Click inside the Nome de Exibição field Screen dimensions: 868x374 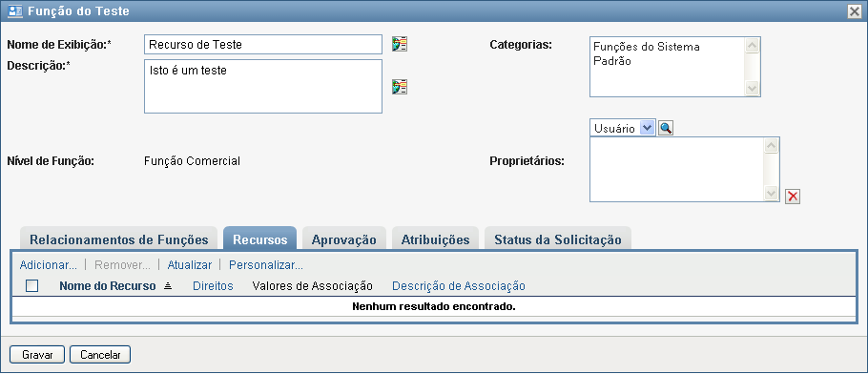click(263, 44)
